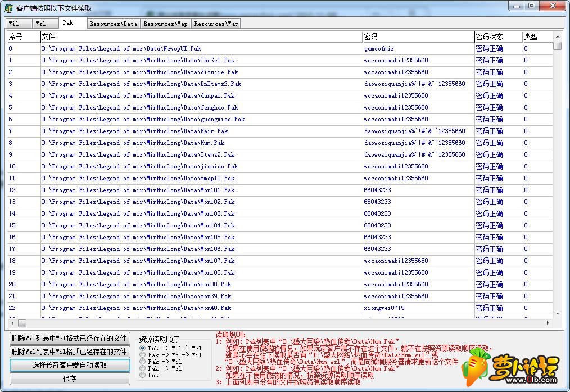Select the DnItems2.Pak file row
The height and width of the screenshot is (392, 570).
tap(280, 84)
